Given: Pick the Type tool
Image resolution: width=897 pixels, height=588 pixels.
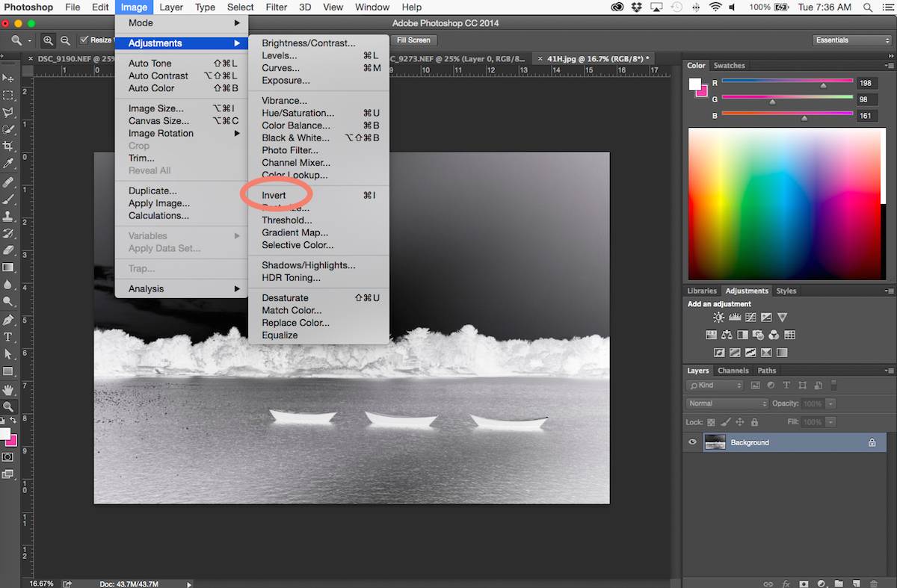Looking at the screenshot, I should (x=8, y=337).
